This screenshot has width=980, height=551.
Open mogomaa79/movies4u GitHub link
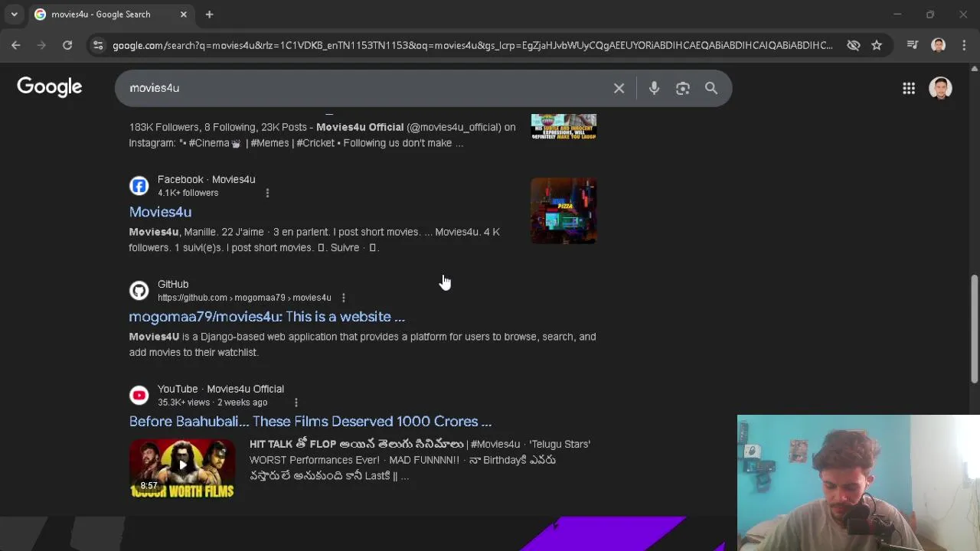click(266, 317)
